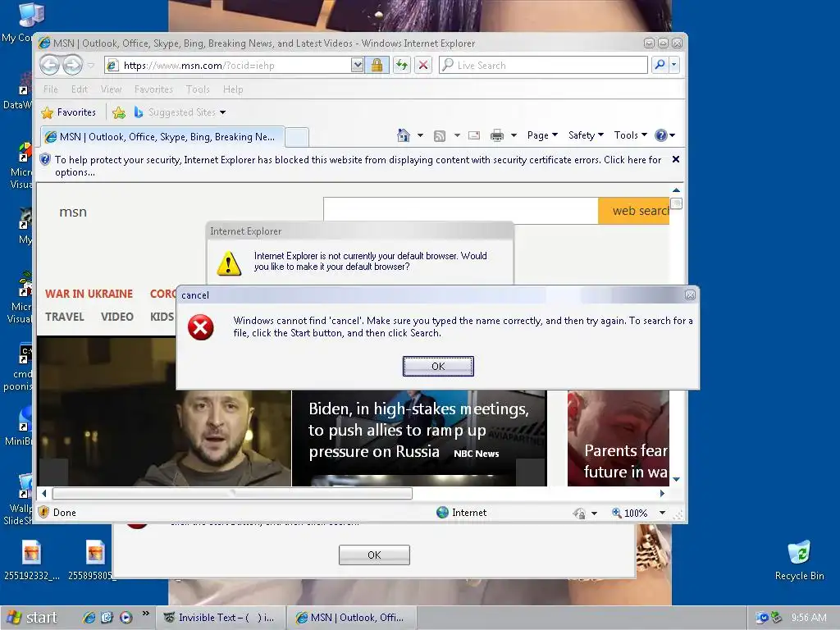
Task: Switch to Invisible Text taskbar window
Action: coord(220,618)
